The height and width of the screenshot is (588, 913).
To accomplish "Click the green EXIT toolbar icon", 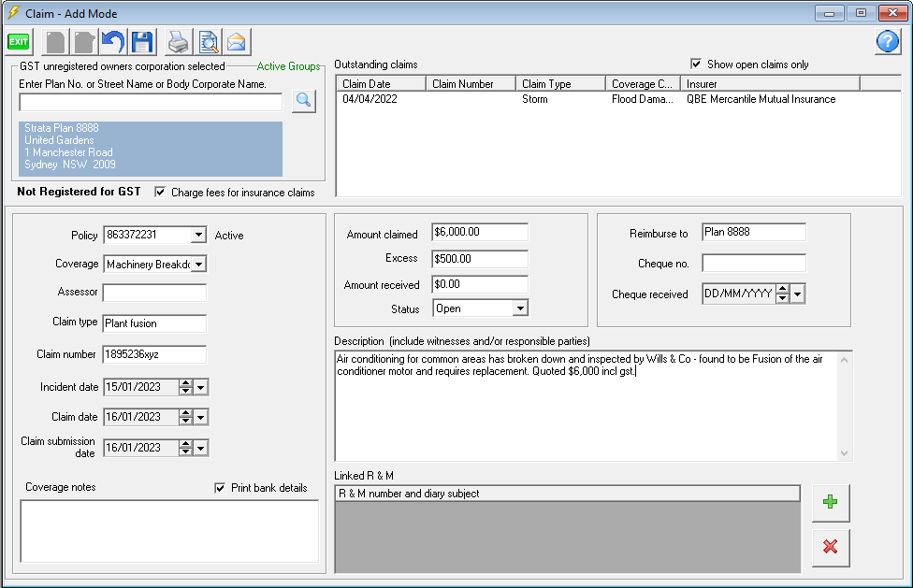I will tap(19, 42).
